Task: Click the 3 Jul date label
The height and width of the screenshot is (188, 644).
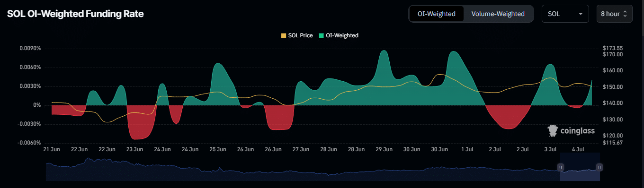Action: pos(550,149)
